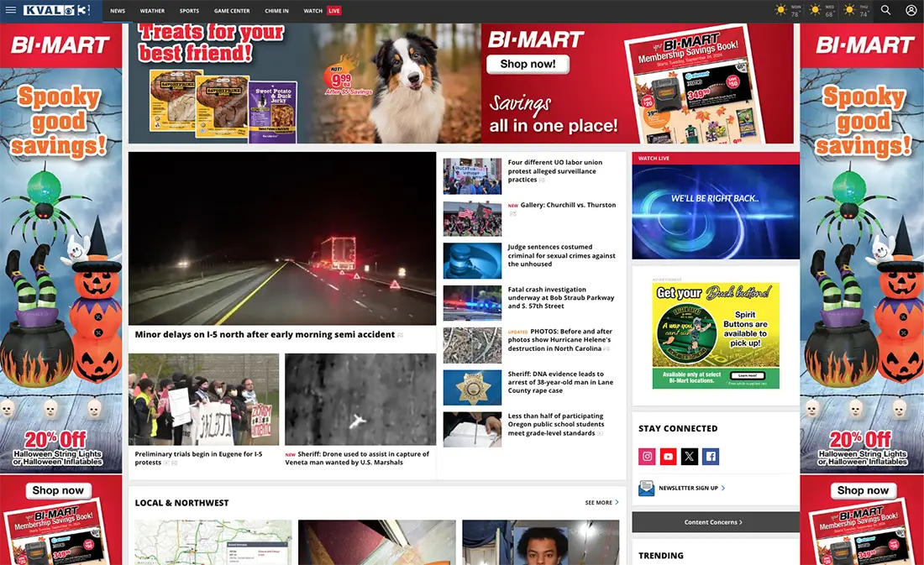Click the Hurricane Helene aerial destruction thumbnail
Screen dimensions: 924x565
pyautogui.click(x=472, y=345)
